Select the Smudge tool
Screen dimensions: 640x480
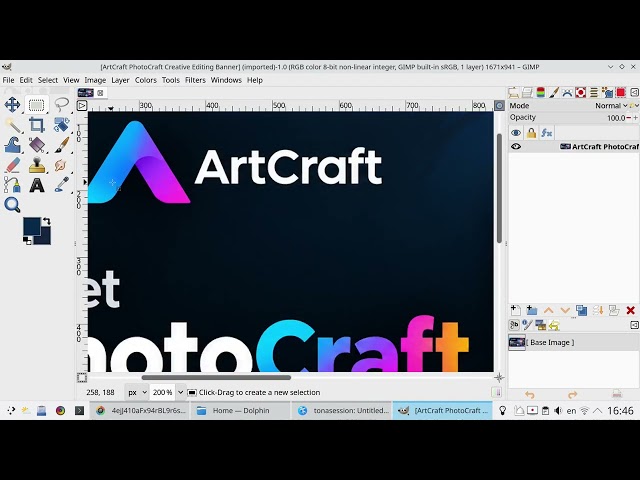[x=61, y=165]
